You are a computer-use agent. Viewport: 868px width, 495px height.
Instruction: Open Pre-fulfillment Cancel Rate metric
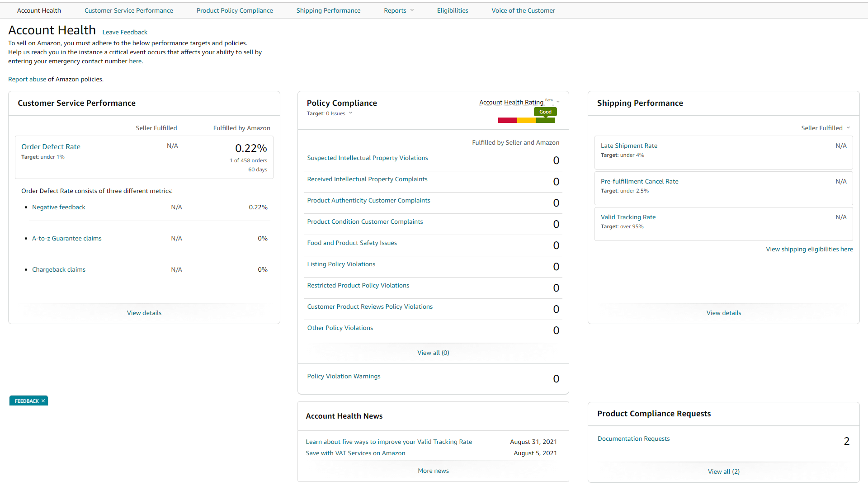[639, 181]
